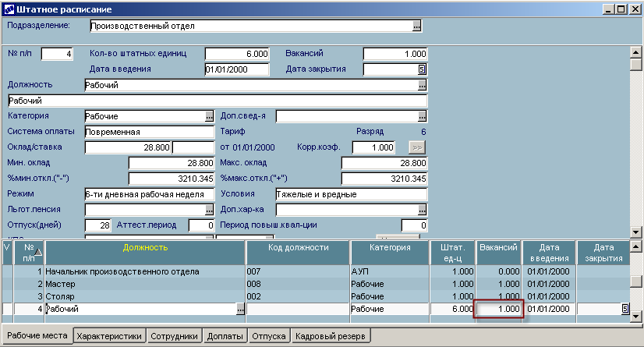Open the Должность field ellipsis selector

pos(422,85)
